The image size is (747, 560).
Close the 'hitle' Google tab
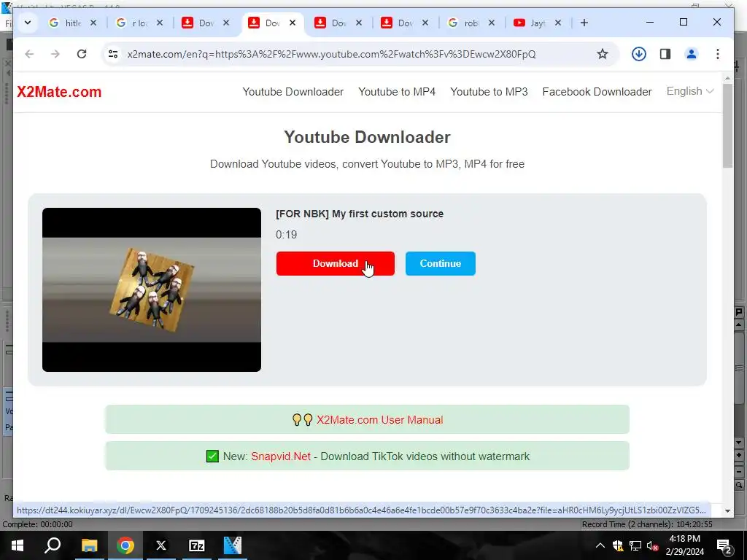[93, 23]
